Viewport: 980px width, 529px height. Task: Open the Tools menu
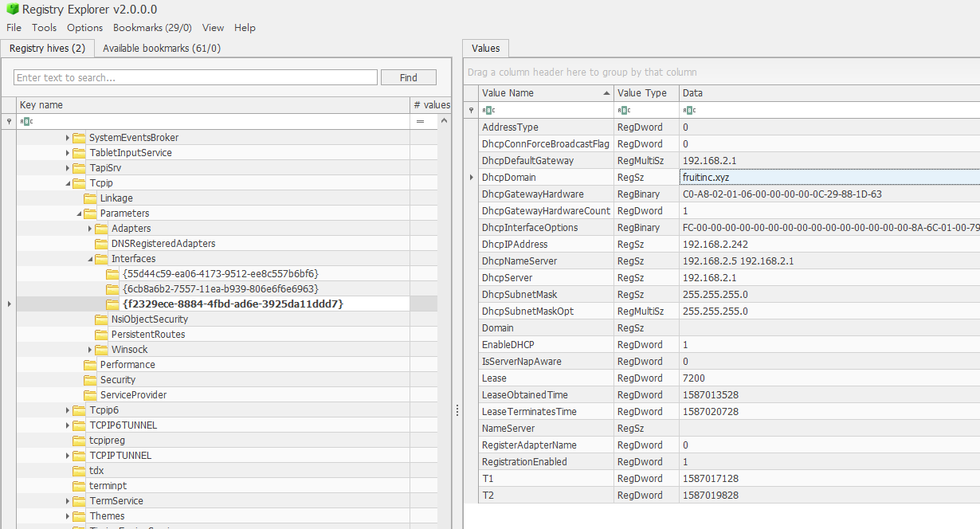point(45,28)
